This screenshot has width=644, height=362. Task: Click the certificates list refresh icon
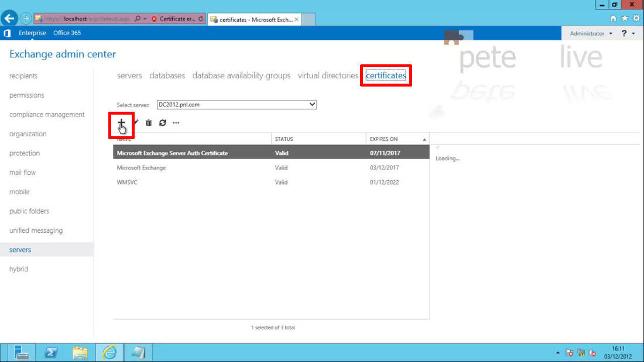(163, 123)
